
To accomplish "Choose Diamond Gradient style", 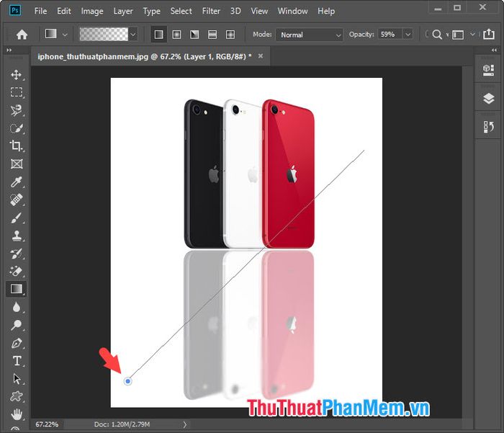I will tap(230, 35).
